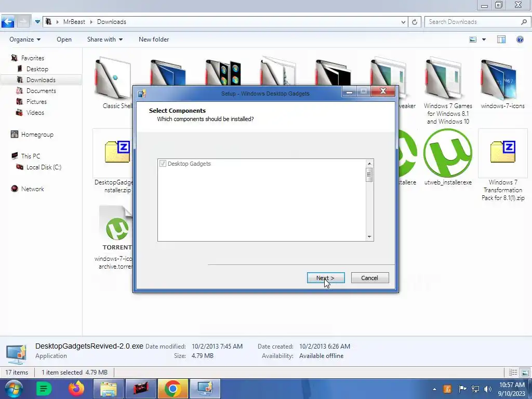Show hidden tray icons arrow
This screenshot has width=532, height=399.
pos(434,389)
